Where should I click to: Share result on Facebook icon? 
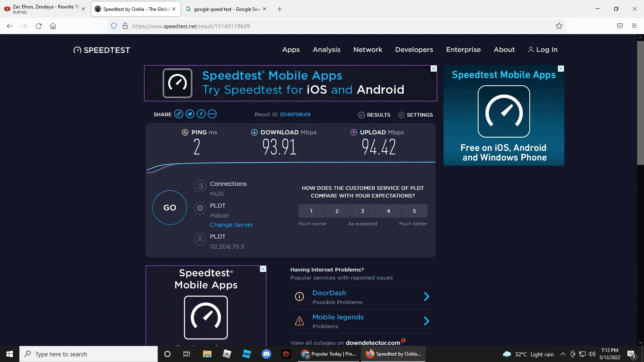[201, 114]
